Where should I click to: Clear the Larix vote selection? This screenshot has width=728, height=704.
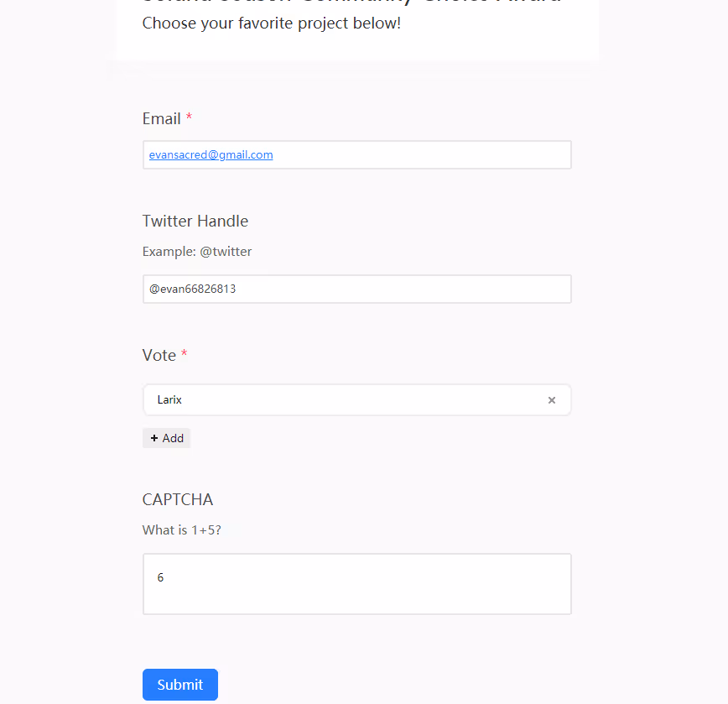[x=552, y=400]
